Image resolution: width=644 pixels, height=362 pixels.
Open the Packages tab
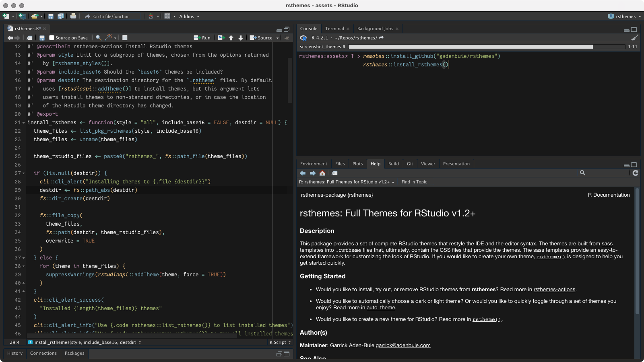coord(74,353)
